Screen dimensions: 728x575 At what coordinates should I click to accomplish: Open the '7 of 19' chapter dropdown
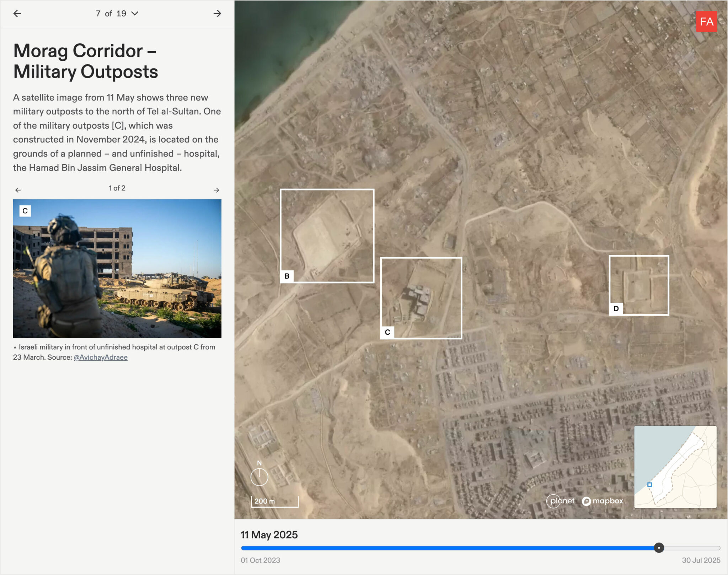point(117,14)
